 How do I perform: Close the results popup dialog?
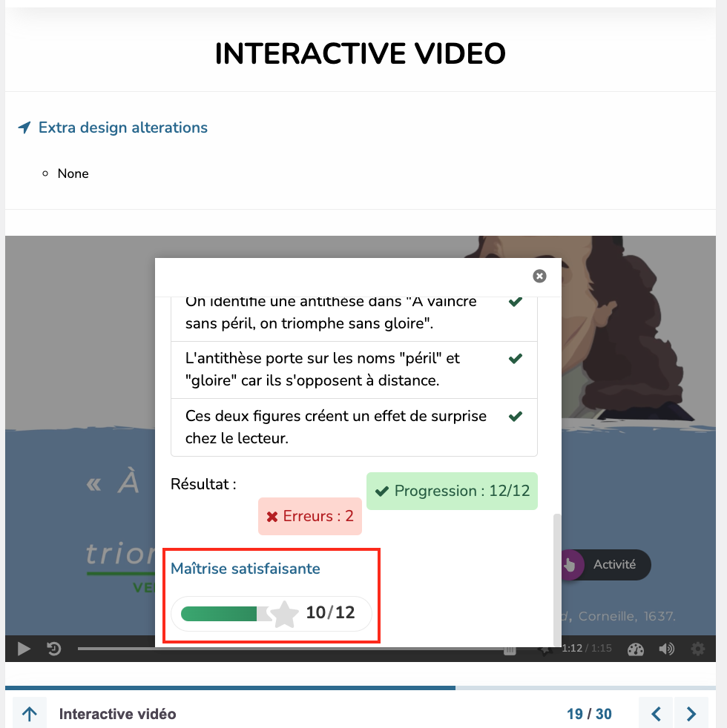pos(539,277)
